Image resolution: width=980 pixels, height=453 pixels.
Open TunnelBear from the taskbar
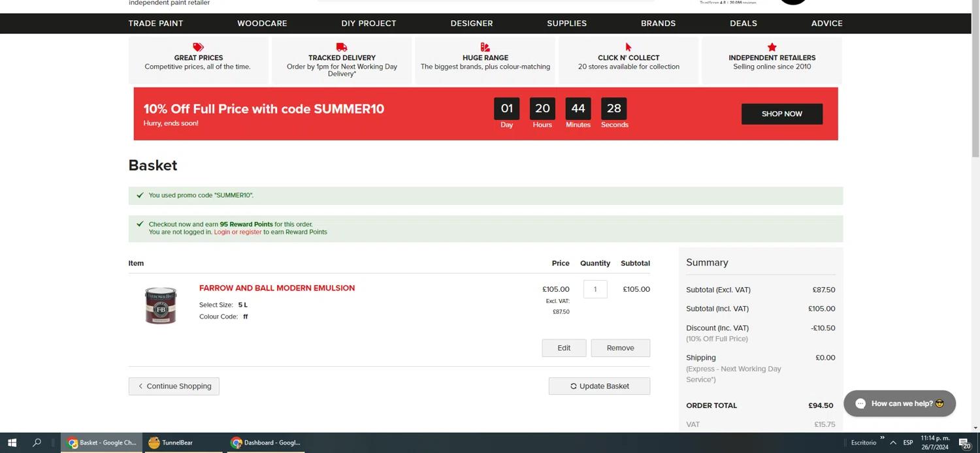(182, 443)
